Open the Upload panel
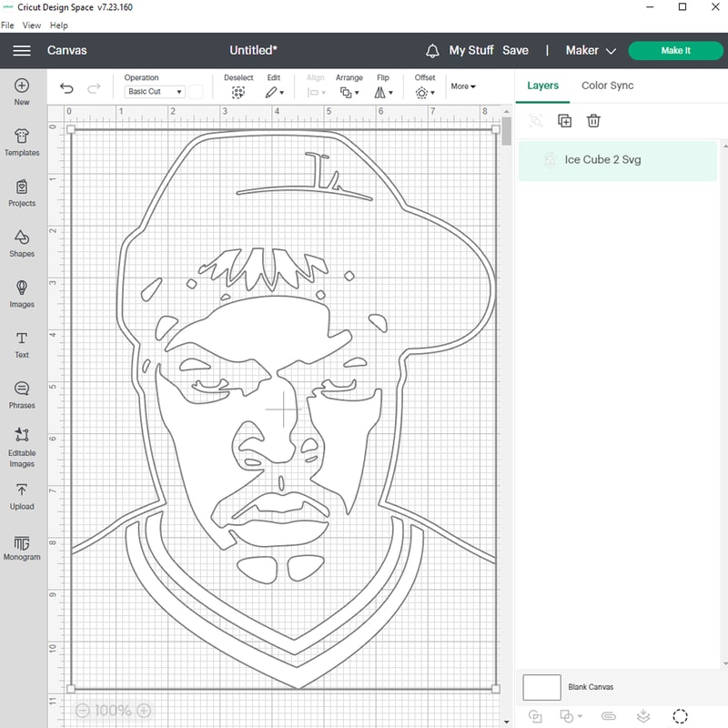The image size is (728, 728). tap(22, 496)
